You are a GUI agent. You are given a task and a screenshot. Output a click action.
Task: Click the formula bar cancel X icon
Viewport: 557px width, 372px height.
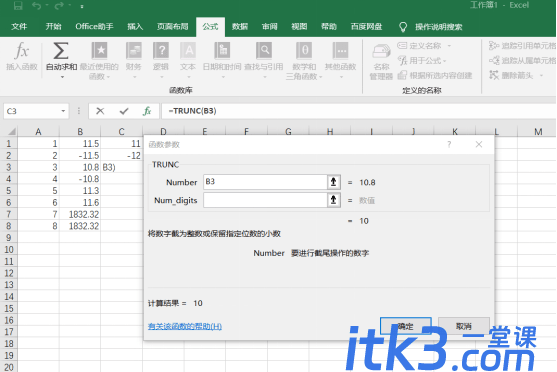100,111
